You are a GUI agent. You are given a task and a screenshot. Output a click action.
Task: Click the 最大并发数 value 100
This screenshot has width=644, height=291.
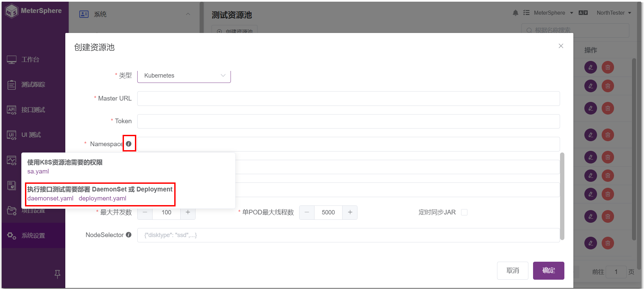(x=166, y=212)
